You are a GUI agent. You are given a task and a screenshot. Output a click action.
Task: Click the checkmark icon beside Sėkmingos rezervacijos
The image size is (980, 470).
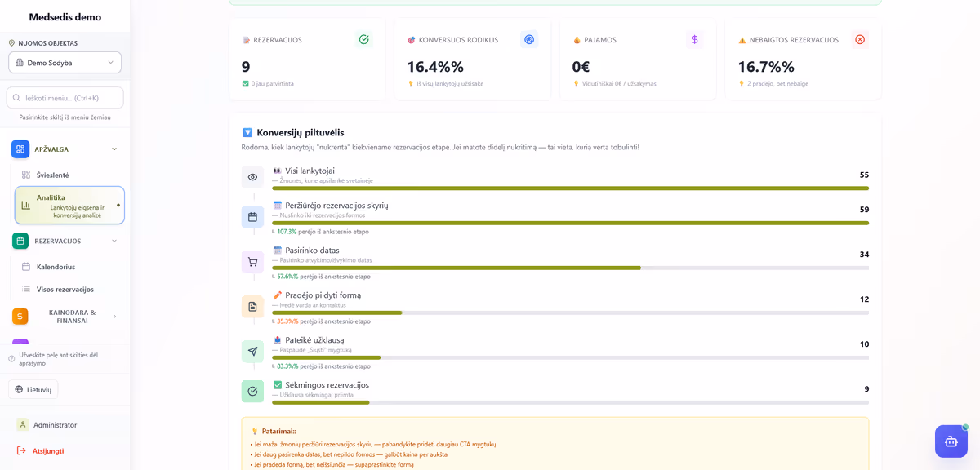coord(252,391)
